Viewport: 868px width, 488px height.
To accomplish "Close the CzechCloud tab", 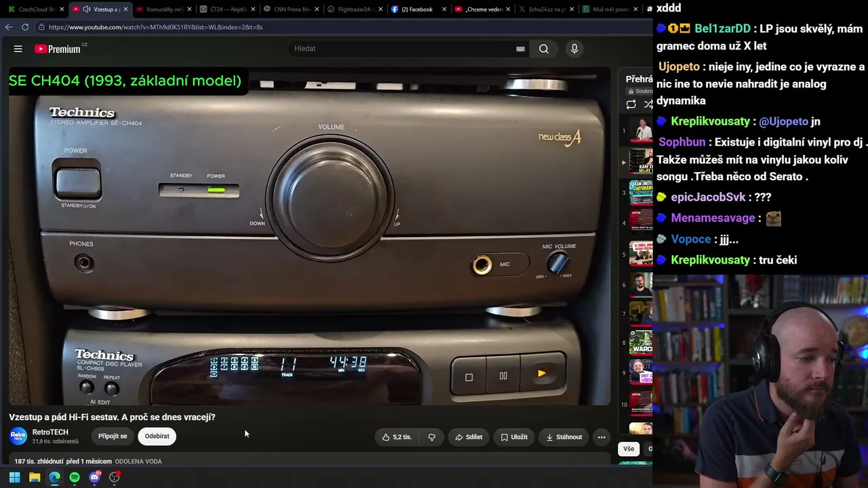I will tap(62, 9).
